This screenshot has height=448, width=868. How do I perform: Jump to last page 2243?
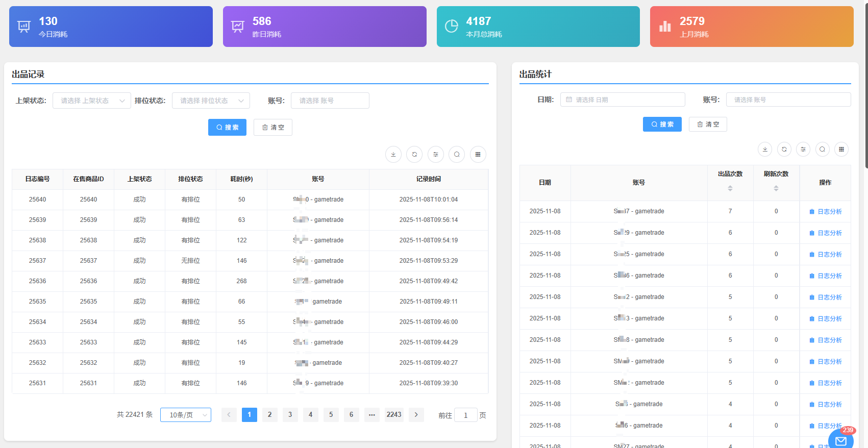click(393, 415)
